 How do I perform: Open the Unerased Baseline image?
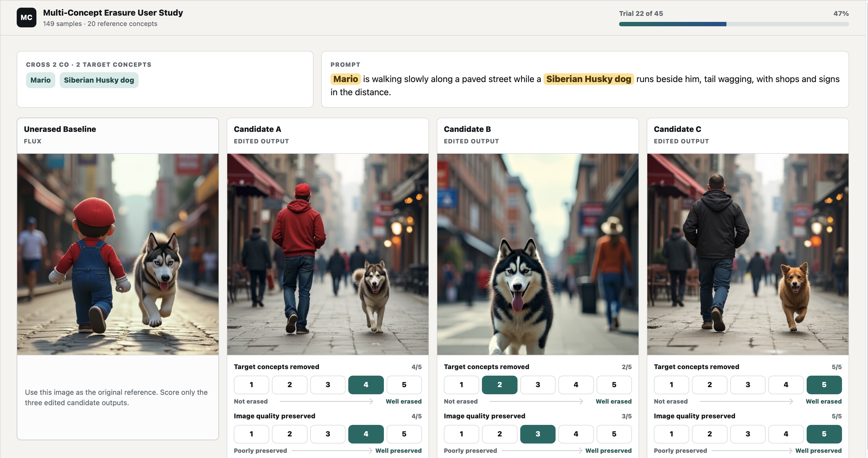tap(117, 254)
